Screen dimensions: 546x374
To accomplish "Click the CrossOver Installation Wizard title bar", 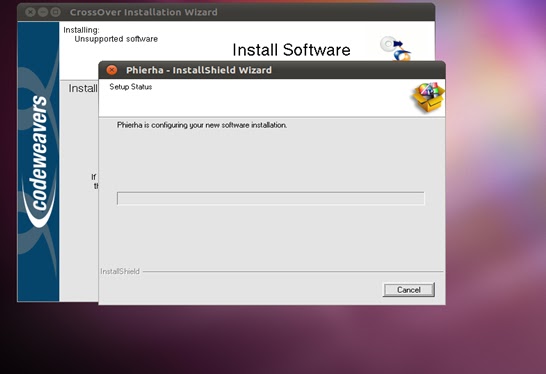I will coord(226,12).
